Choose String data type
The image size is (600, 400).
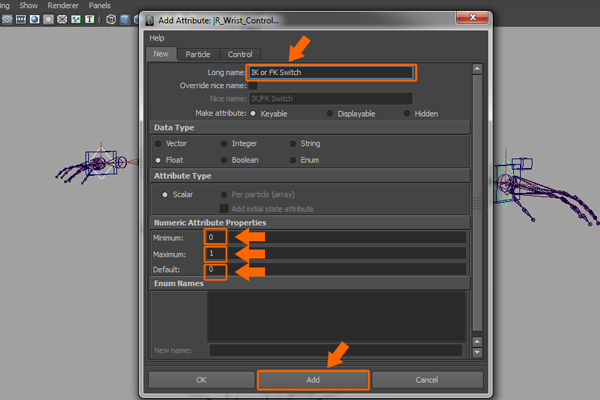(x=293, y=144)
